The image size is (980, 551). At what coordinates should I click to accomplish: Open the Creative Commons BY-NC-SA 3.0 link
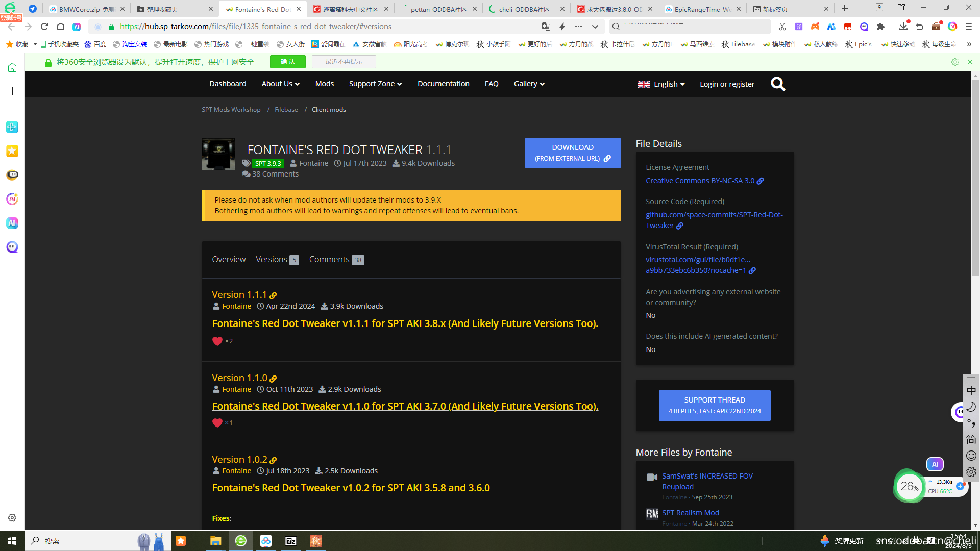[700, 181]
